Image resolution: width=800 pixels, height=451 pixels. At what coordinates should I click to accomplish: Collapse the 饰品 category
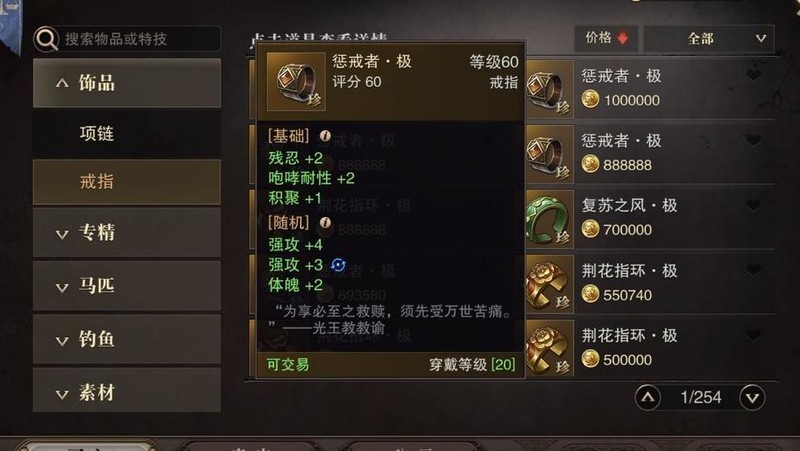coord(127,83)
